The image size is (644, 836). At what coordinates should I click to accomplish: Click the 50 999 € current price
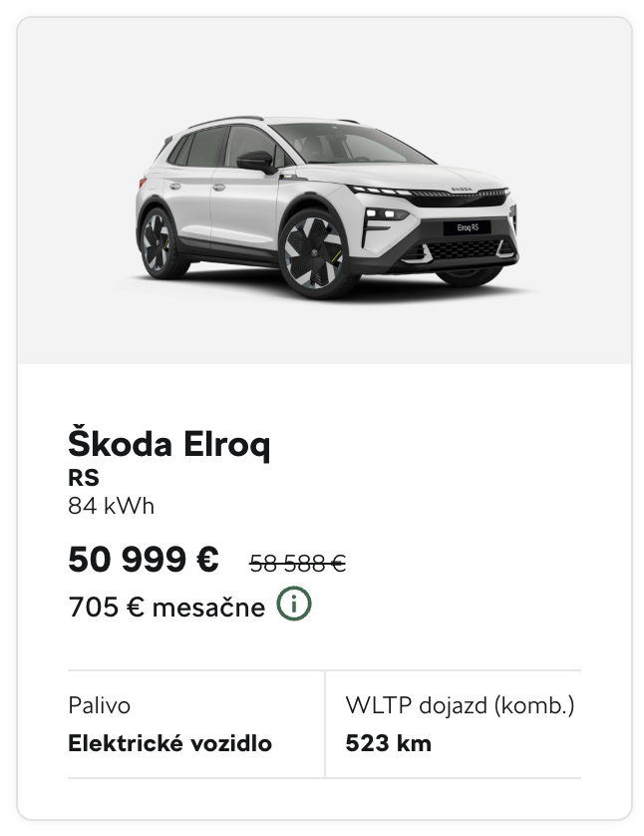click(144, 560)
